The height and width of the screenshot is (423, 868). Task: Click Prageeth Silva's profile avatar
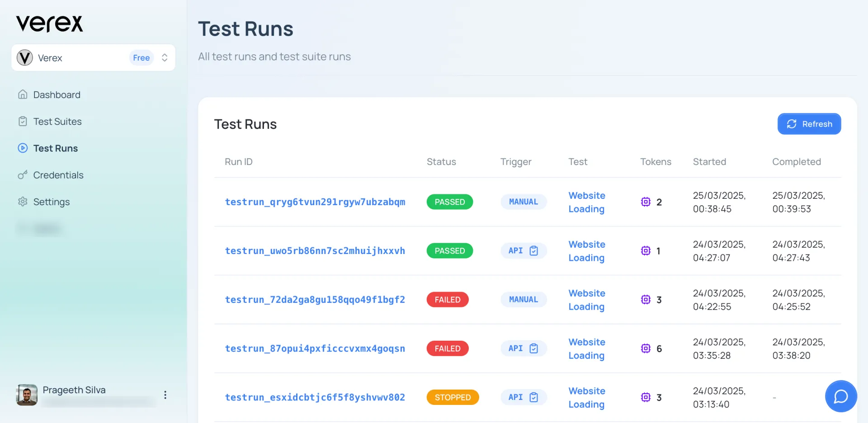(x=27, y=395)
